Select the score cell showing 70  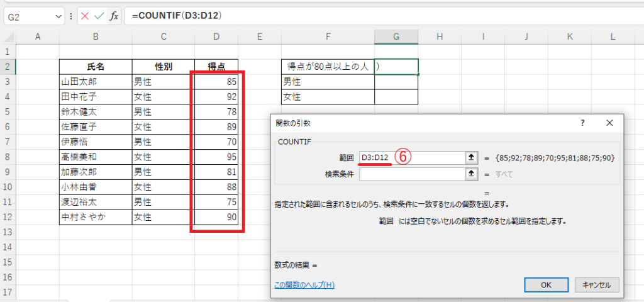pyautogui.click(x=216, y=142)
